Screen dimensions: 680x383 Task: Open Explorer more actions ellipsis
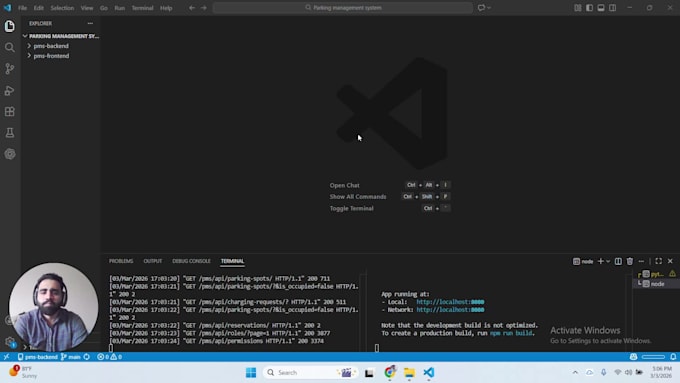(x=90, y=23)
